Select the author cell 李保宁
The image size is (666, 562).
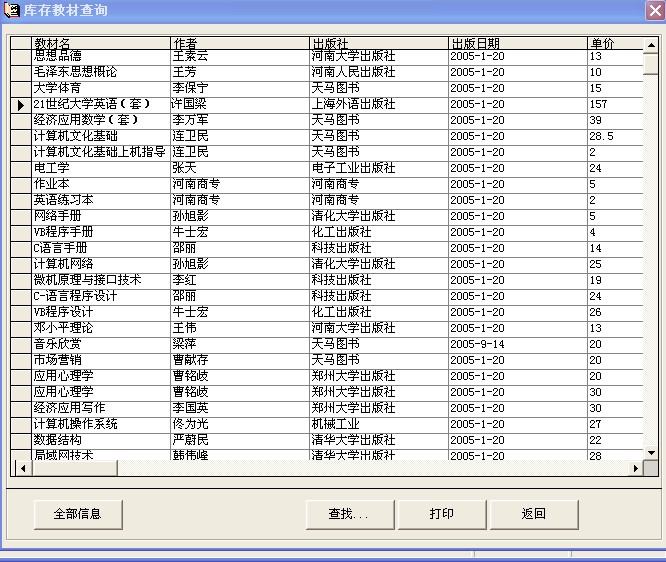pyautogui.click(x=240, y=89)
